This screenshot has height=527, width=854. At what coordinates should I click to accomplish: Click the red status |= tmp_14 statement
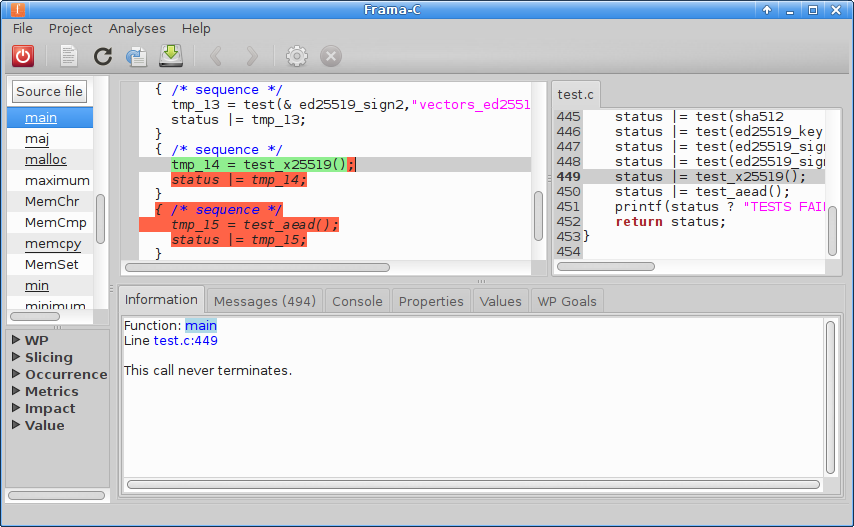click(x=239, y=180)
